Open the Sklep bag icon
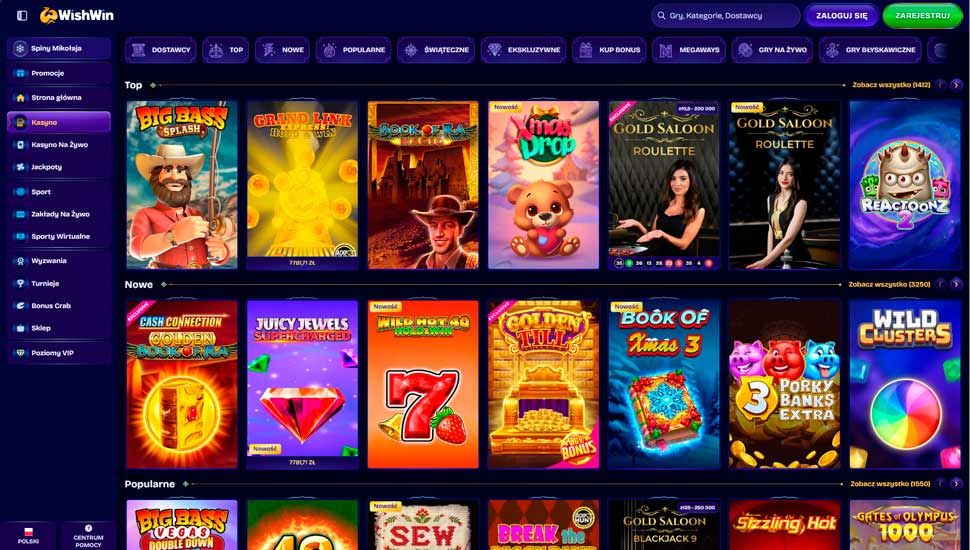 [x=20, y=328]
